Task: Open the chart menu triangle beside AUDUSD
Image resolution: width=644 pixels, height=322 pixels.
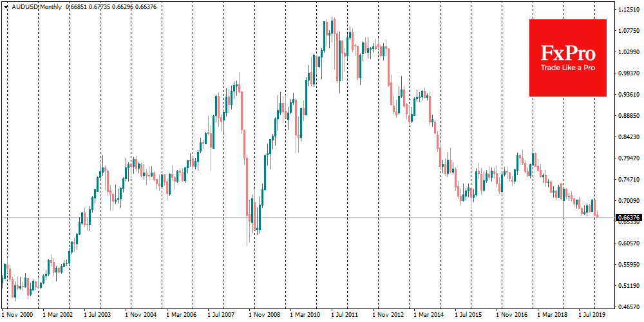Action: (5, 6)
